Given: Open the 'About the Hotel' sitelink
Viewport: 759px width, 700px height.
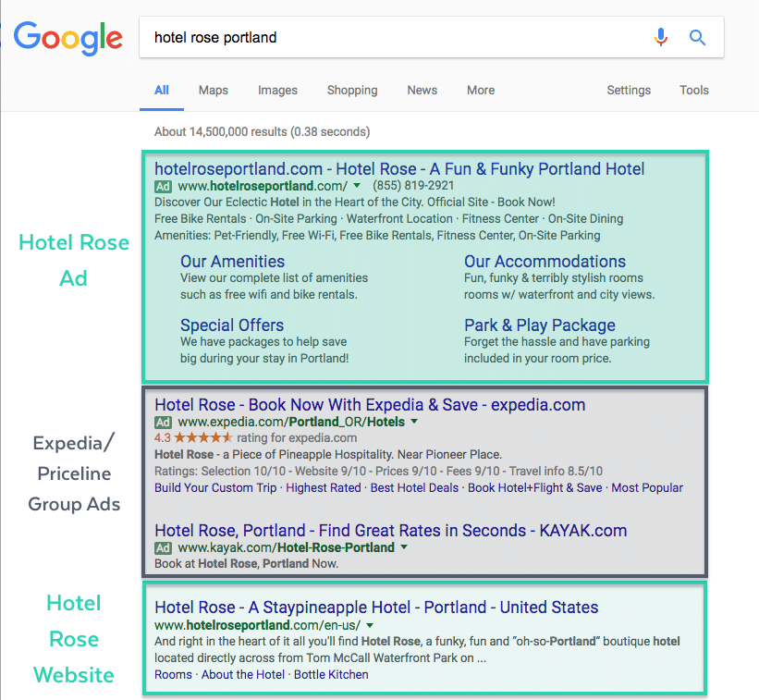Looking at the screenshot, I should [243, 675].
